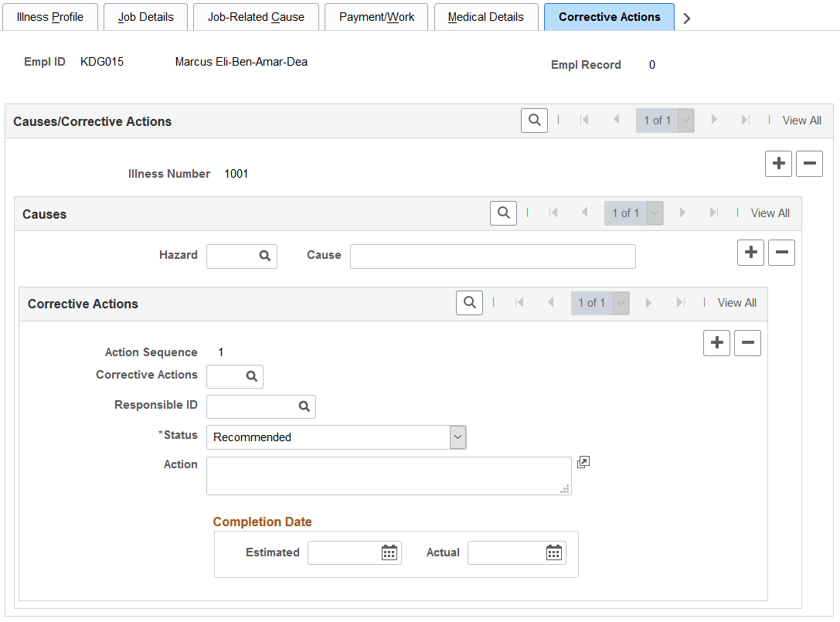Screen dimensions: 840x622
Task: Delete the current Causes row
Action: pyautogui.click(x=781, y=252)
